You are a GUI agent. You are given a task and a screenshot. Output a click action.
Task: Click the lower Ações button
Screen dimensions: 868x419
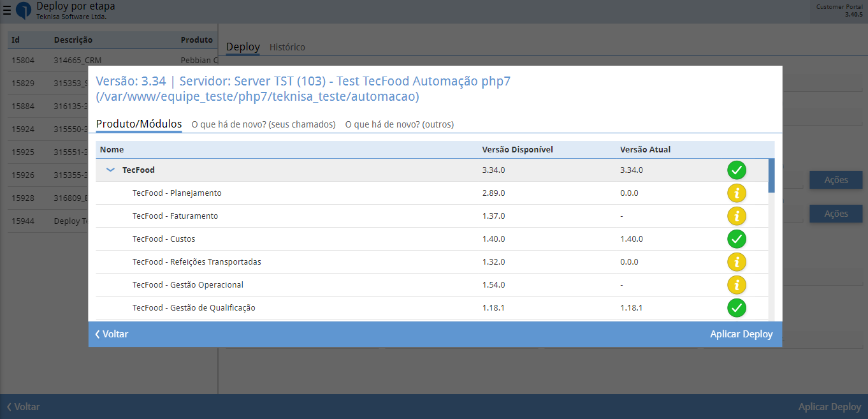pyautogui.click(x=835, y=214)
